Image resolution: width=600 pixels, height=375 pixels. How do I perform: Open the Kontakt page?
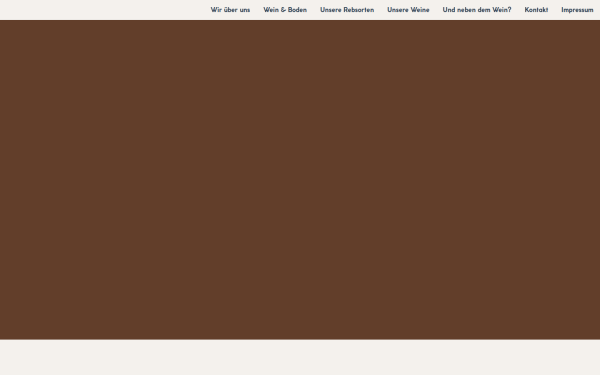(x=536, y=10)
